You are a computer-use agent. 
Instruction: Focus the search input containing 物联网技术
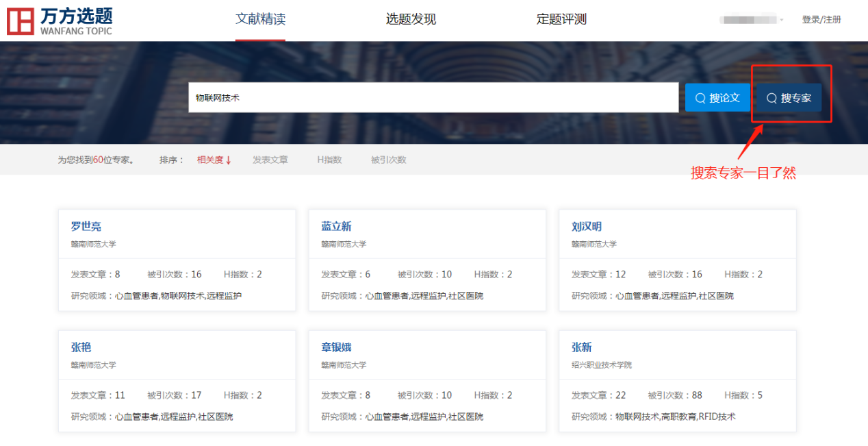[x=433, y=98]
